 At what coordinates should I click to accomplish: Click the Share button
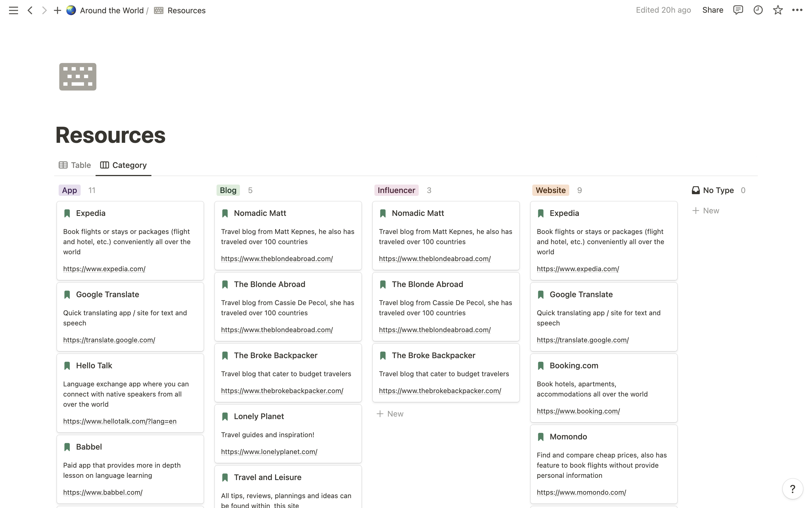click(713, 10)
